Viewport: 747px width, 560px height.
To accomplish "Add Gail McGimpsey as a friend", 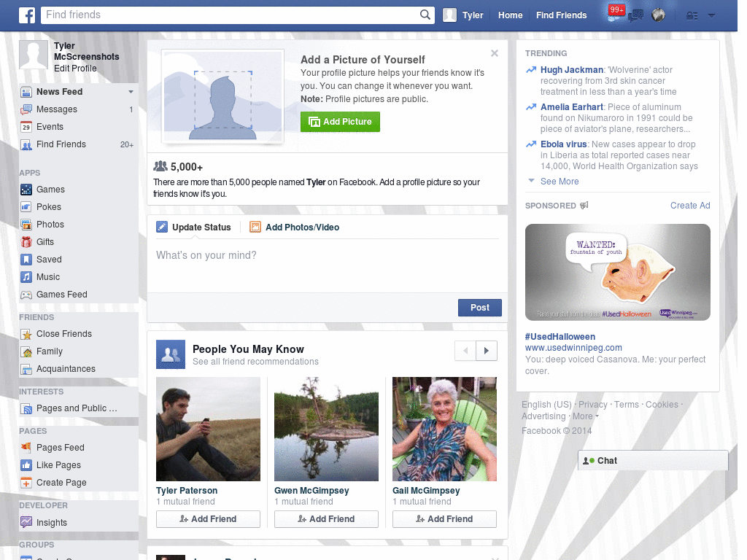I will [x=444, y=519].
